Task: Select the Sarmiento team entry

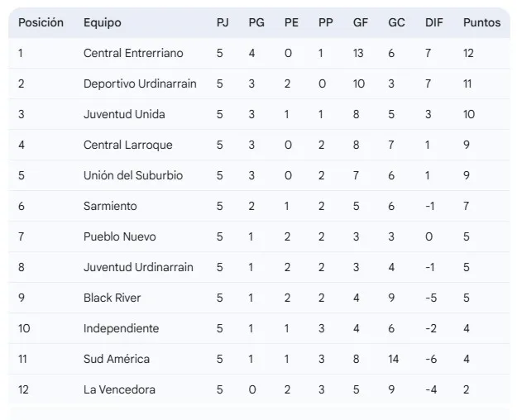Action: [x=110, y=207]
